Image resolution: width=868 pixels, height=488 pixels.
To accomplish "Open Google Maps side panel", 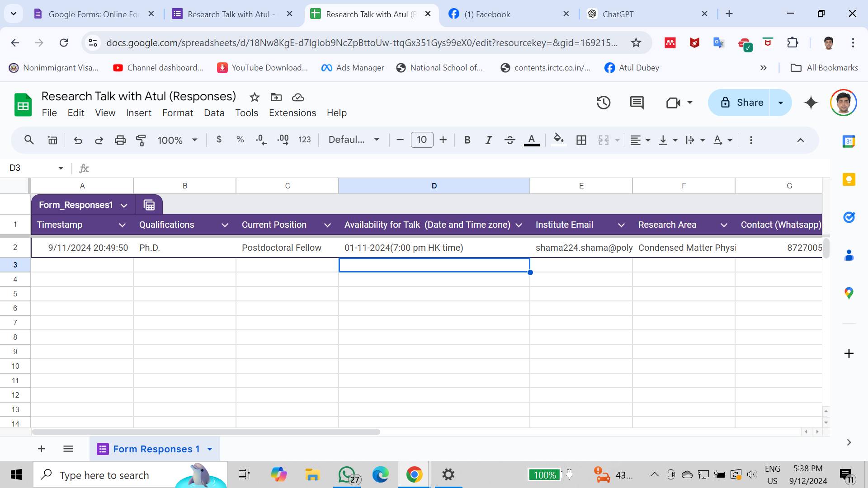I will (849, 293).
